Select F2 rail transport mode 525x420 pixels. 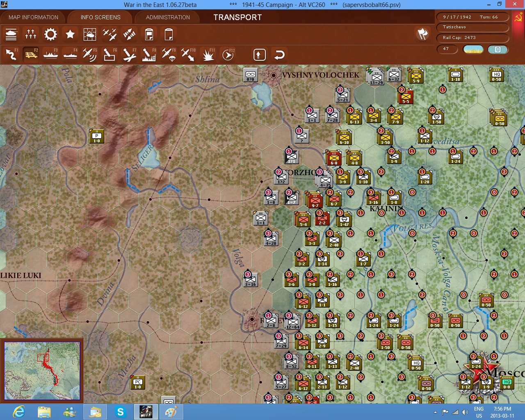(x=31, y=55)
